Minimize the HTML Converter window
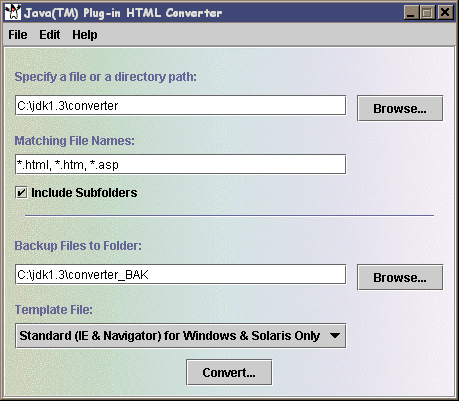The image size is (459, 401). (411, 13)
